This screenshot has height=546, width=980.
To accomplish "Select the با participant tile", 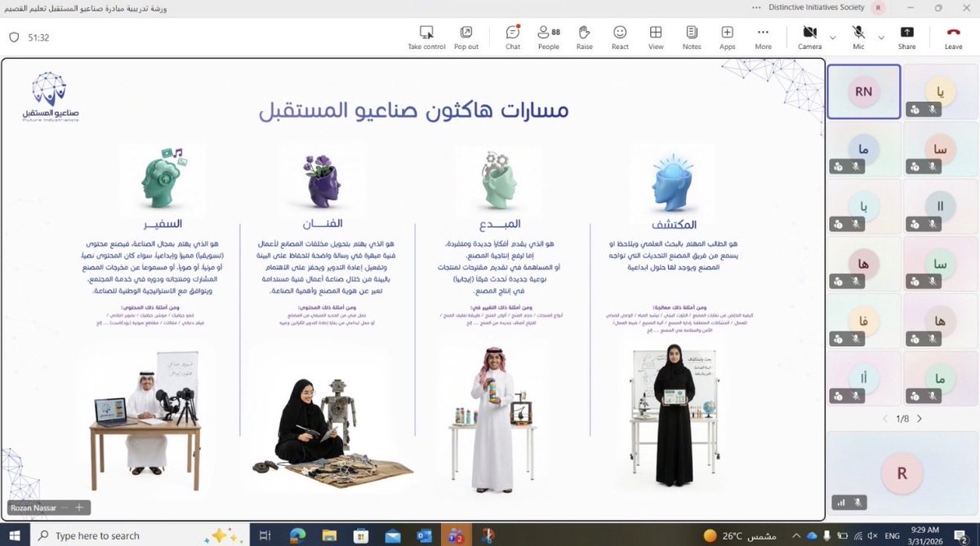I will (864, 206).
